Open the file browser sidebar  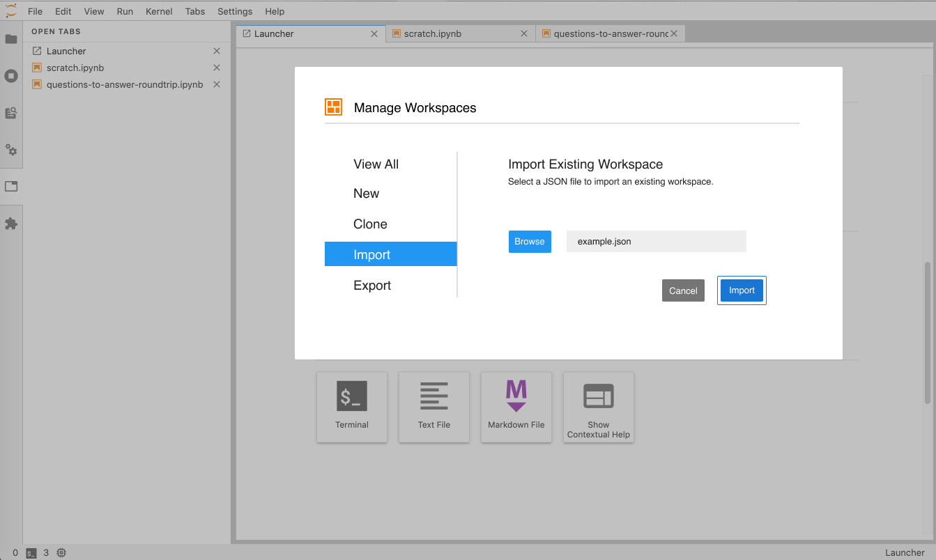click(11, 38)
